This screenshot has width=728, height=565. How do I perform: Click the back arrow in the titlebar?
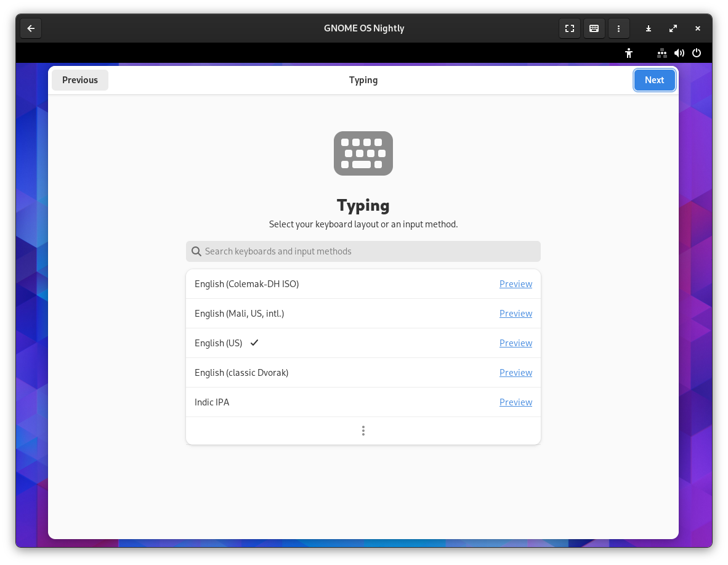coord(31,28)
